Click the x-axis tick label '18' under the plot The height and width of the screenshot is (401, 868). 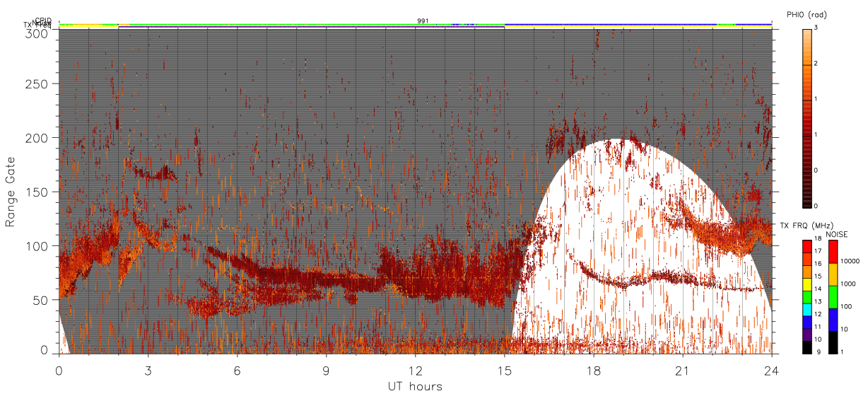pos(594,370)
